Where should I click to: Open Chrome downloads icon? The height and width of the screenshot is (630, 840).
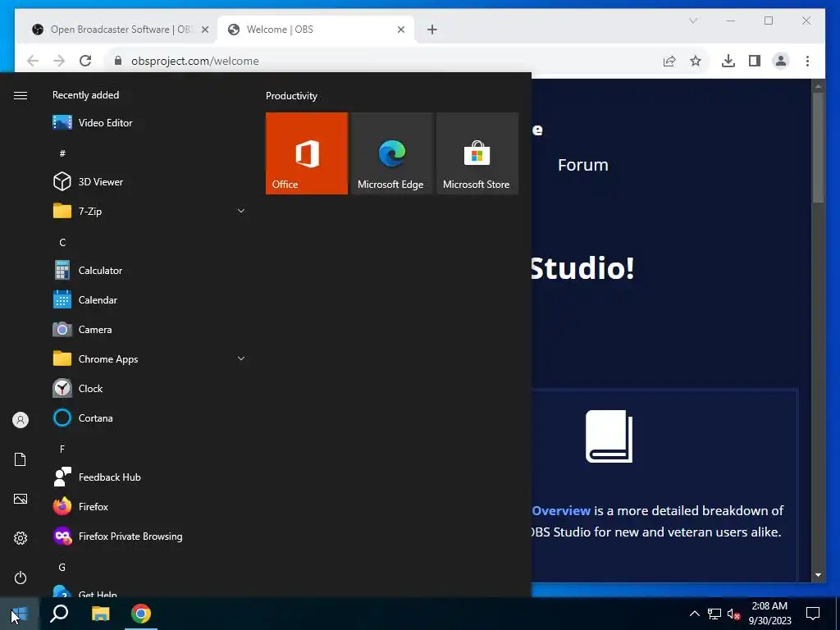(728, 61)
